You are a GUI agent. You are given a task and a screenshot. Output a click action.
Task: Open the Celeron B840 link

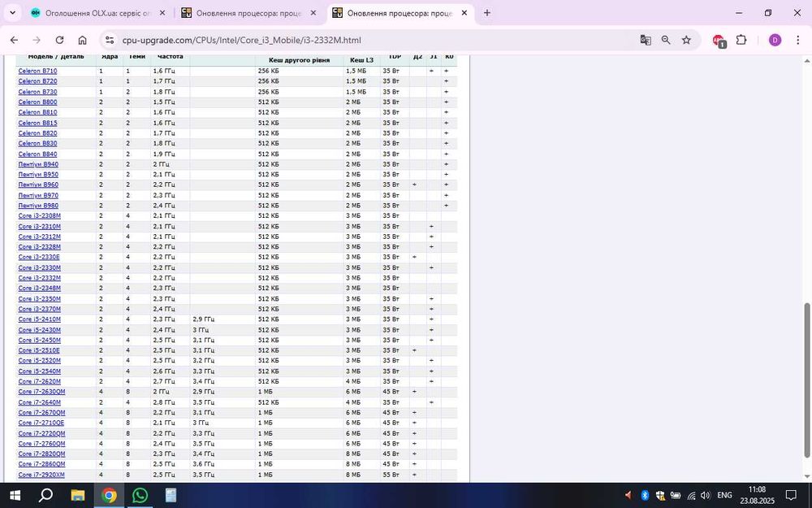pyautogui.click(x=38, y=154)
